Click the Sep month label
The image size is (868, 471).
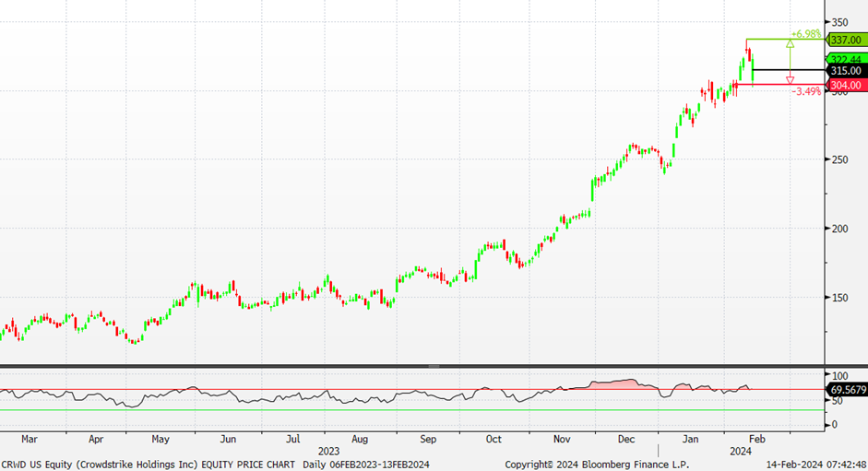[x=428, y=440]
